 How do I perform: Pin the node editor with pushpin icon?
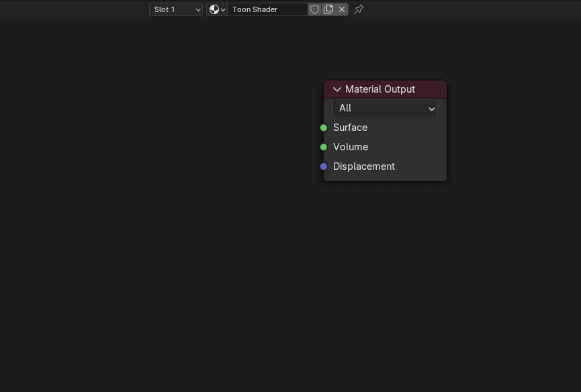(x=358, y=9)
